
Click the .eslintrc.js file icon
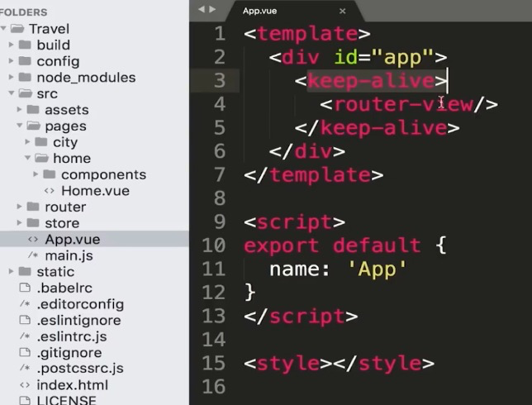(x=25, y=336)
